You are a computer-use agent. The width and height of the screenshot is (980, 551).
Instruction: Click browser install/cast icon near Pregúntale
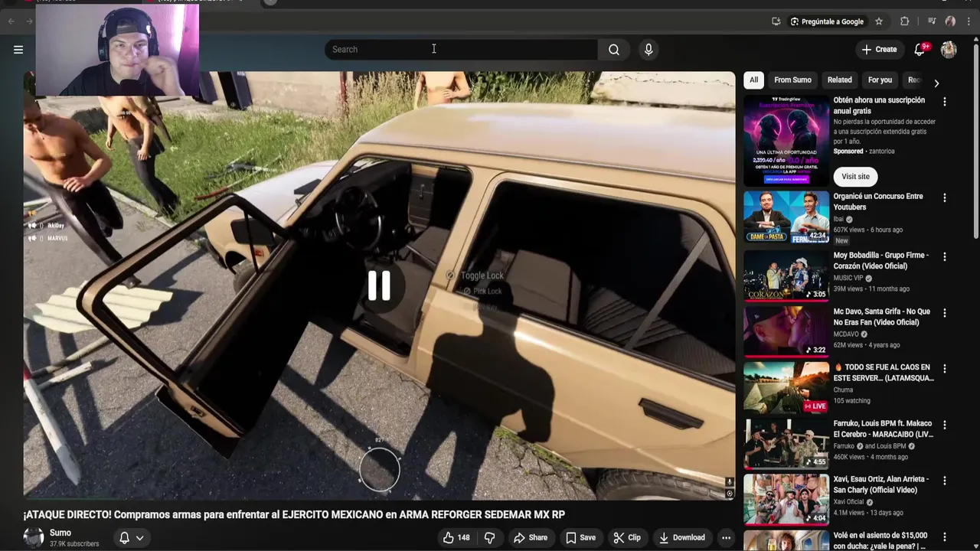tap(776, 21)
